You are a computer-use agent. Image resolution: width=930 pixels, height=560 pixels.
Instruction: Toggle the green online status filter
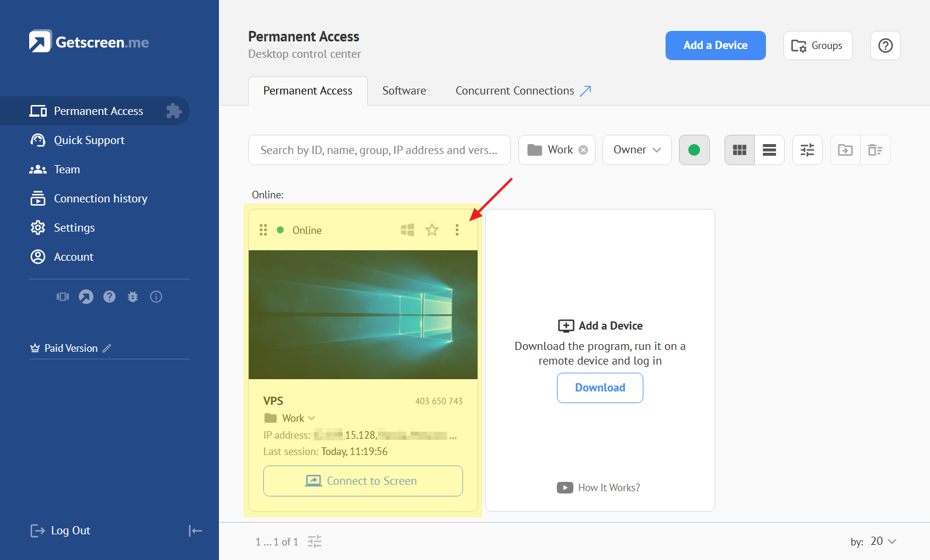tap(694, 150)
